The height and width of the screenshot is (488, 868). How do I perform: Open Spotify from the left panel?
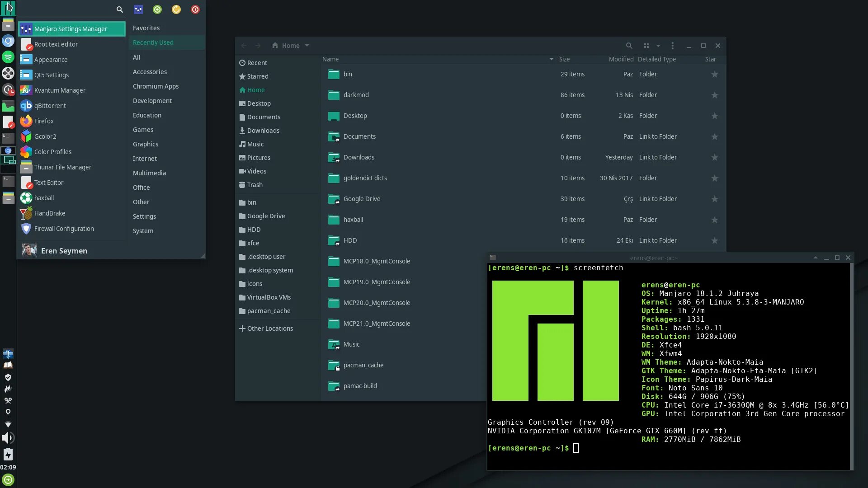tap(8, 57)
